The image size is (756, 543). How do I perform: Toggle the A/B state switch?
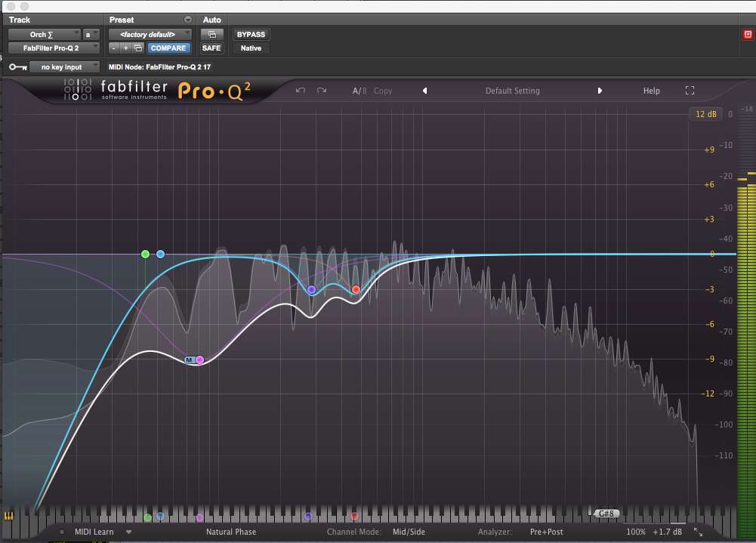click(359, 91)
